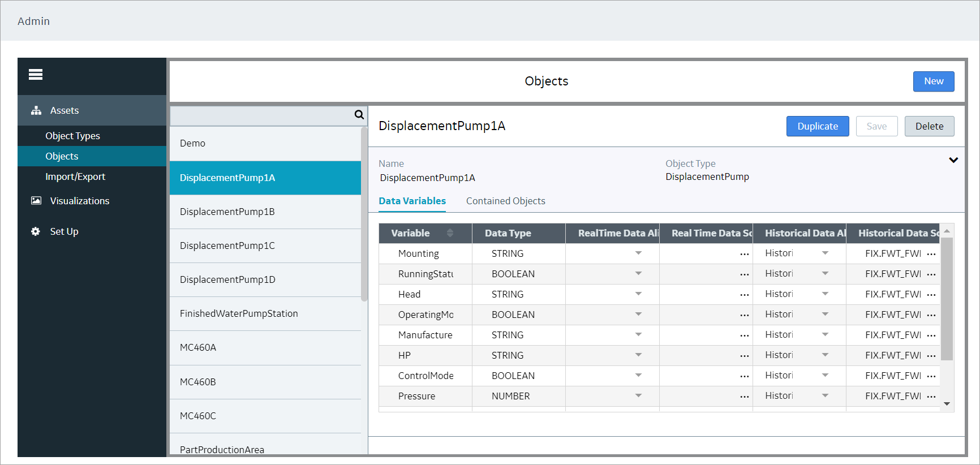Open historical data source ellipsis for HP
The height and width of the screenshot is (465, 980).
(931, 356)
